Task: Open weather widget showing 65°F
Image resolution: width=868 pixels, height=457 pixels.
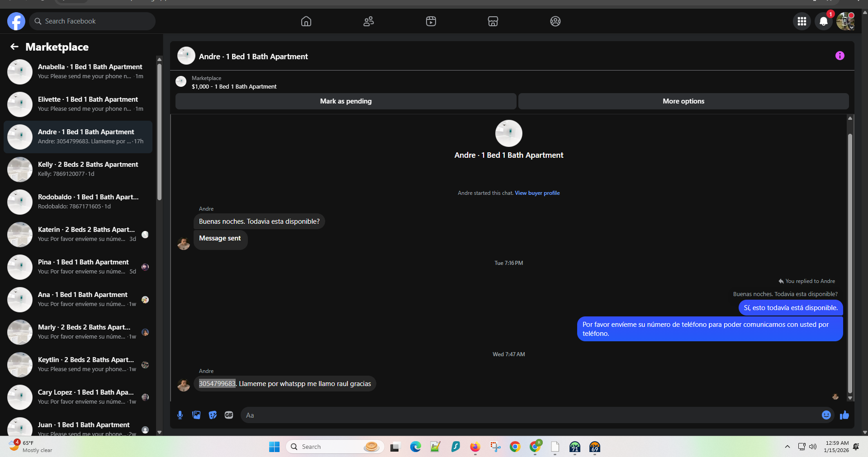Action: coord(31,447)
